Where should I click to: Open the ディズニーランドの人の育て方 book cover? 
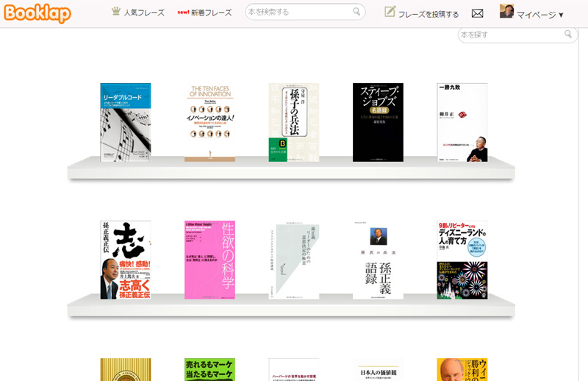click(x=462, y=260)
